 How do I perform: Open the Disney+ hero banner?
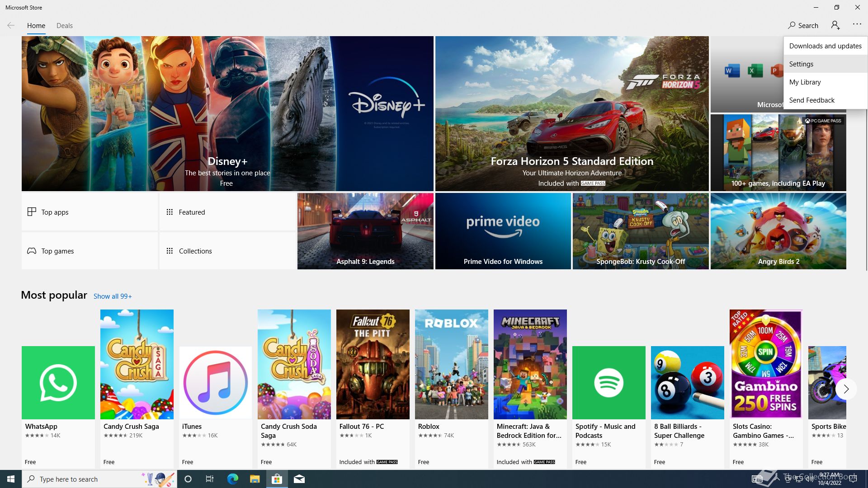tap(227, 113)
